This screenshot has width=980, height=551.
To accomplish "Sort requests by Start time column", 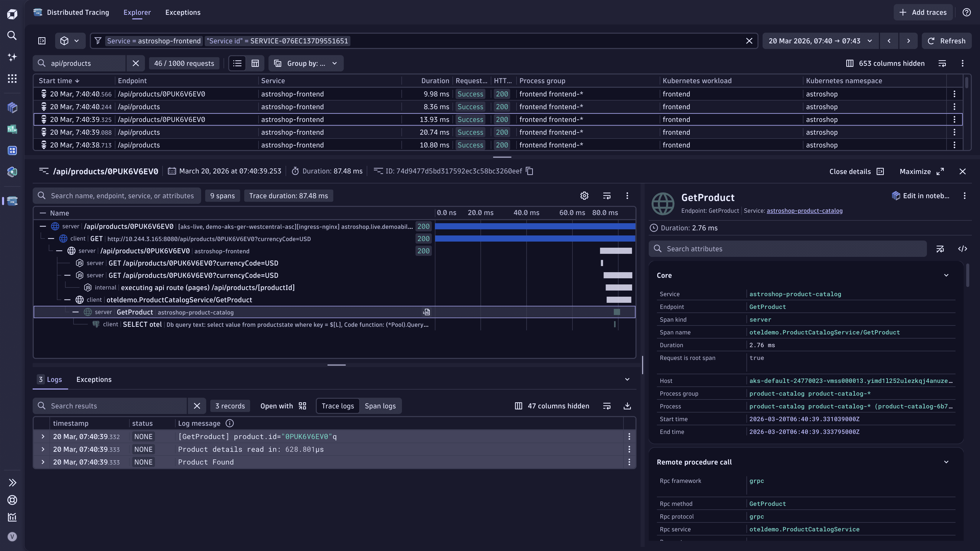I will point(59,81).
